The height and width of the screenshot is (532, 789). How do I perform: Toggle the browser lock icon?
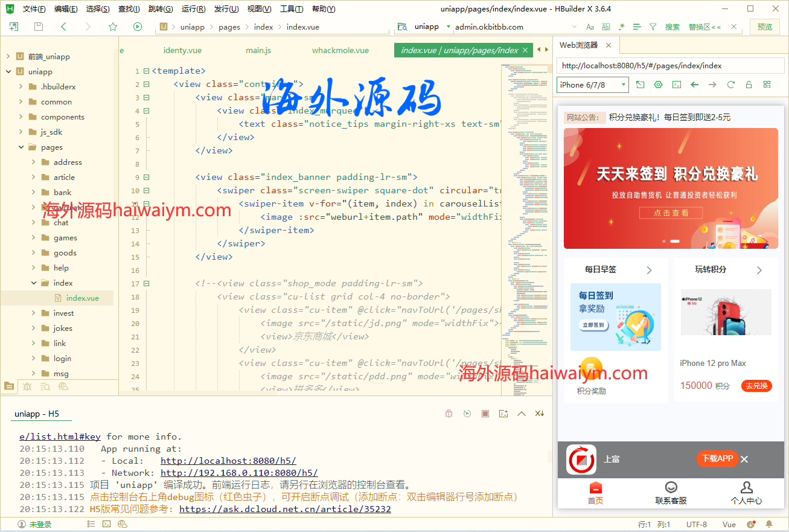point(749,85)
